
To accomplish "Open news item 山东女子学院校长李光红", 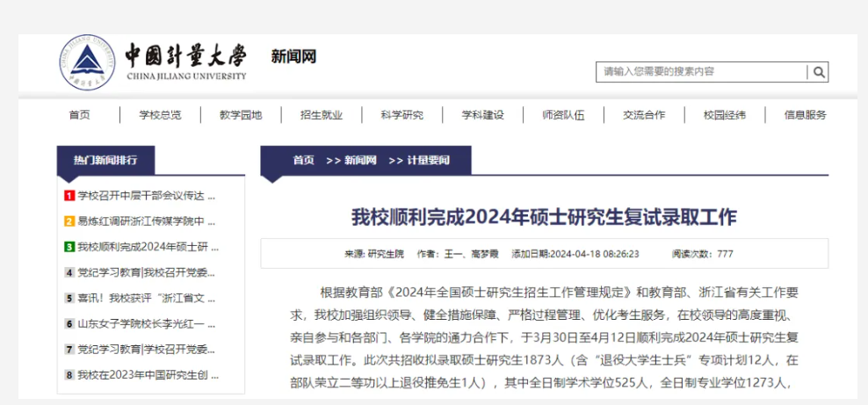I will pyautogui.click(x=146, y=324).
